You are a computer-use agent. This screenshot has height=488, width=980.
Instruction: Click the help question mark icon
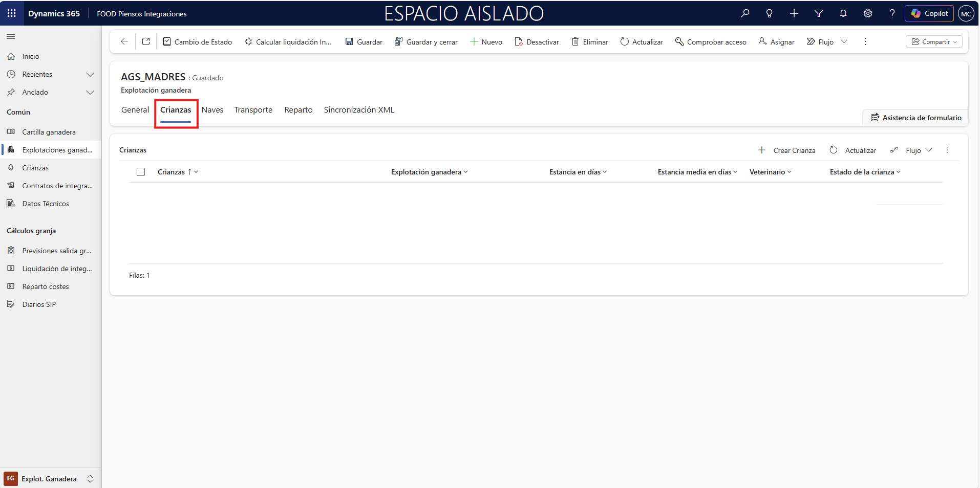click(x=892, y=13)
